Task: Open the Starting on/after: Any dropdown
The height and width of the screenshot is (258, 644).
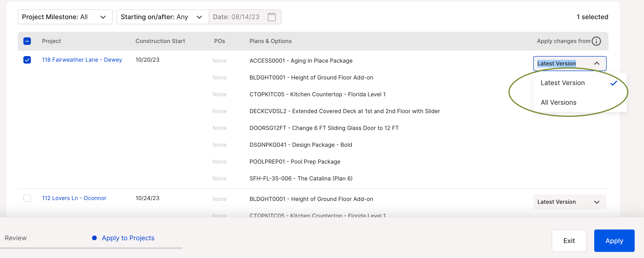Action: pyautogui.click(x=162, y=17)
